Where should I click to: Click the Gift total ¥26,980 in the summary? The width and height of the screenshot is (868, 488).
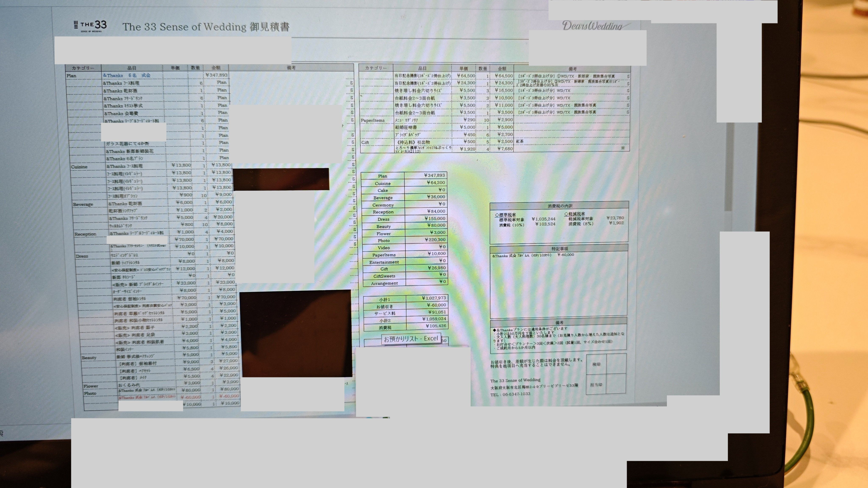coord(437,268)
